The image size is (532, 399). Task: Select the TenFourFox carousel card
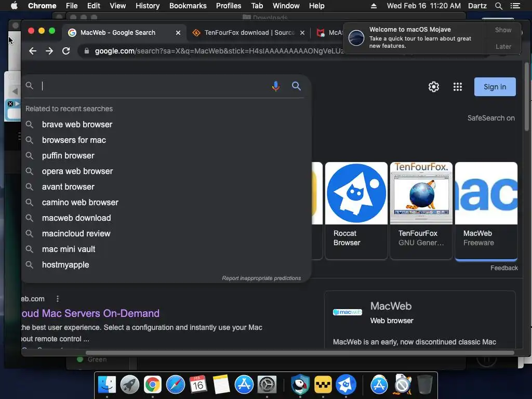421,210
